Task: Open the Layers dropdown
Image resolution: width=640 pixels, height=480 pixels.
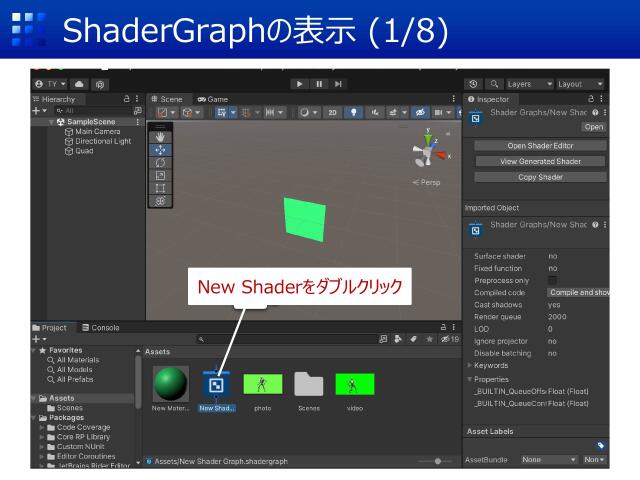Action: coord(529,84)
